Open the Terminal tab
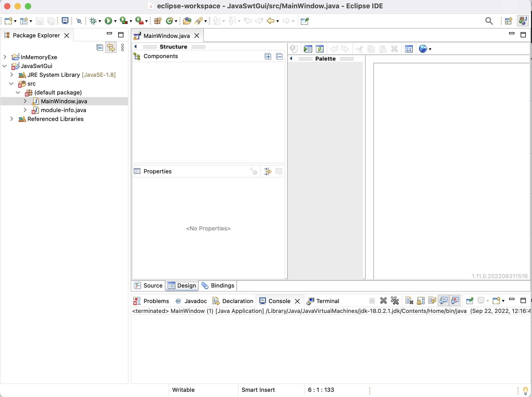532x397 pixels. click(x=327, y=301)
